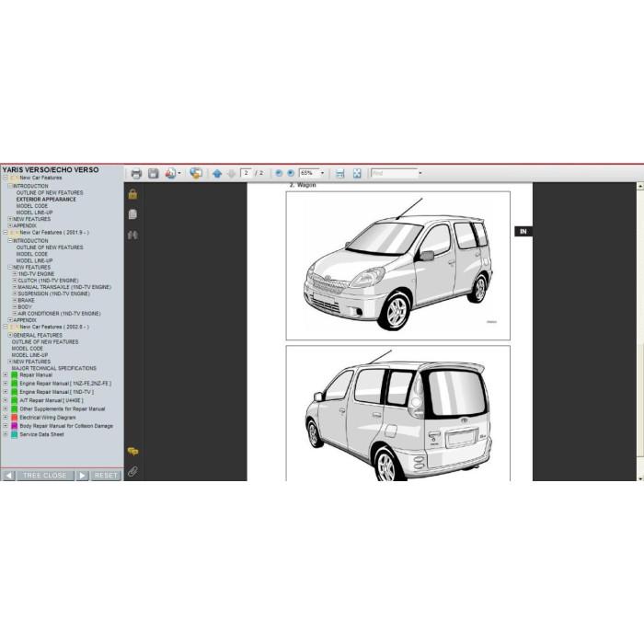Expand the 1ND-TV ENGINE node
The image size is (644, 644).
15,274
